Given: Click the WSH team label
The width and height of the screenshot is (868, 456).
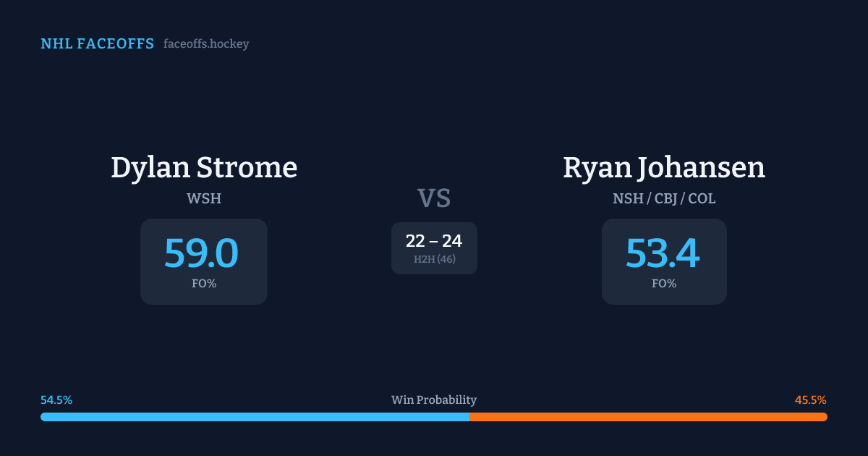Looking at the screenshot, I should pyautogui.click(x=204, y=198).
